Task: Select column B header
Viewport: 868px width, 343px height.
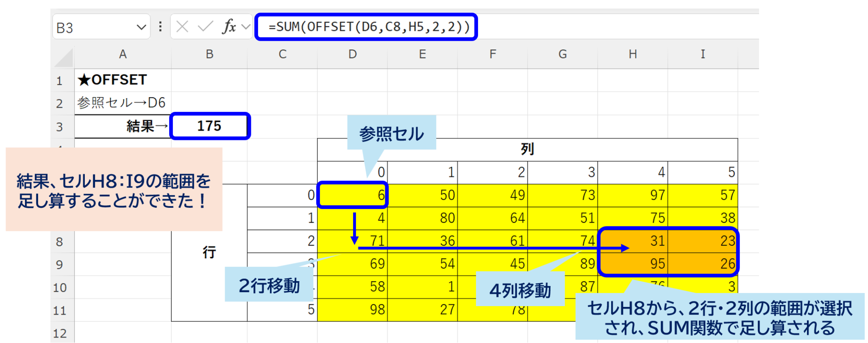Action: [x=209, y=54]
